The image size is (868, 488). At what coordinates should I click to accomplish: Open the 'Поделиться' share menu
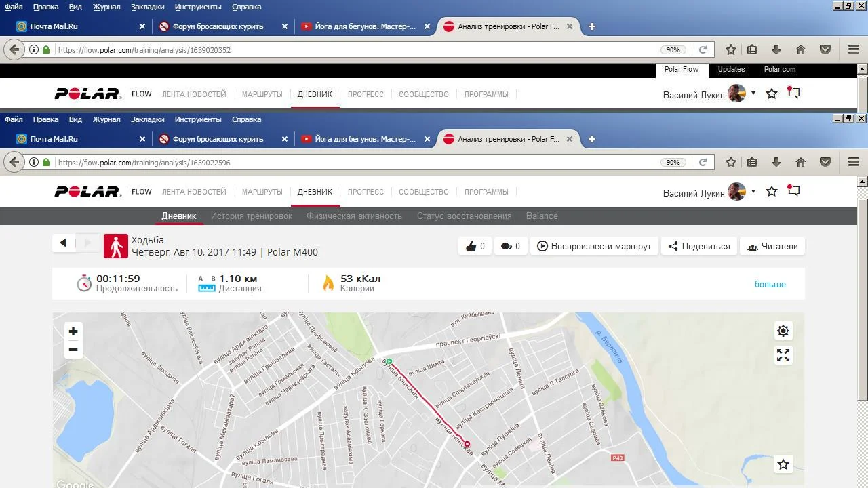pos(698,247)
